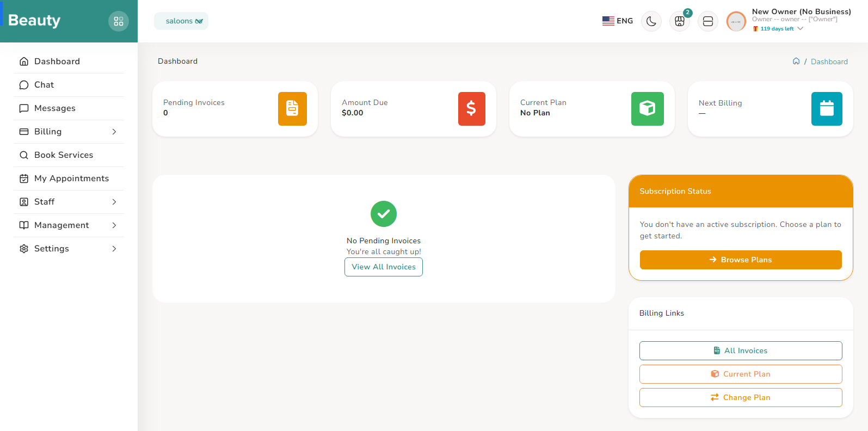Click the gift icon beside days left
The height and width of the screenshot is (431, 868).
[x=755, y=29]
